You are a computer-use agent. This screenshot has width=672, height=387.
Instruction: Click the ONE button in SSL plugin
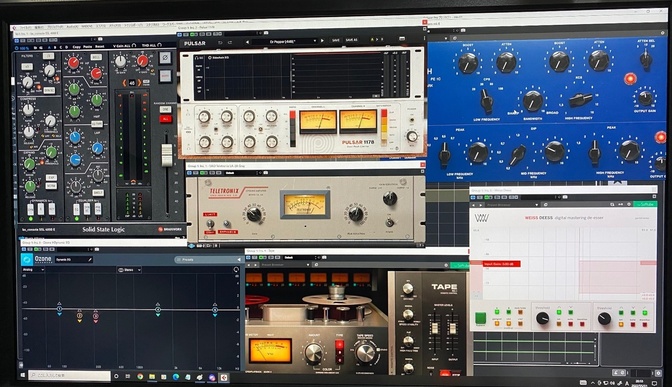(x=165, y=109)
